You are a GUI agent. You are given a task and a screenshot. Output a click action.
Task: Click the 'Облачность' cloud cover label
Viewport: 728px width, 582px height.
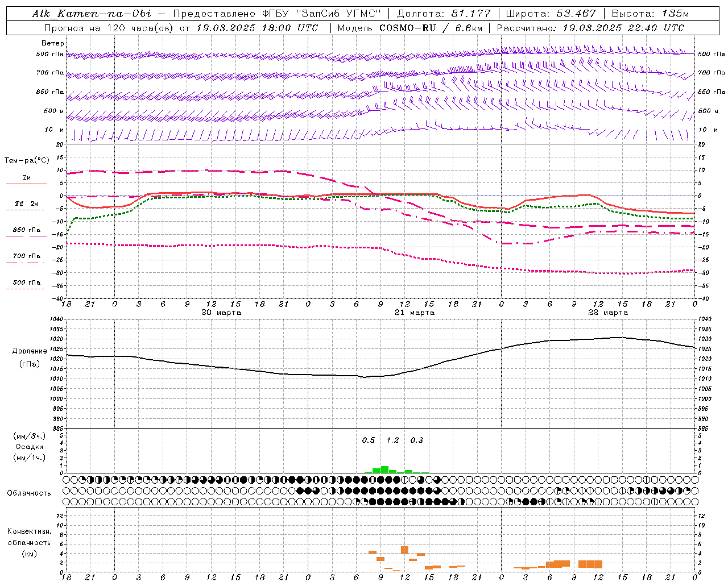[x=29, y=493]
